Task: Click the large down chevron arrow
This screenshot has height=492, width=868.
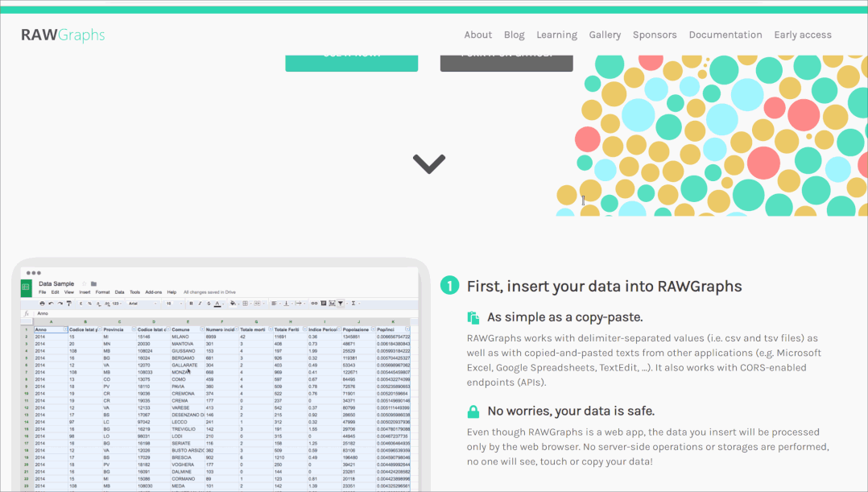Action: [x=429, y=163]
